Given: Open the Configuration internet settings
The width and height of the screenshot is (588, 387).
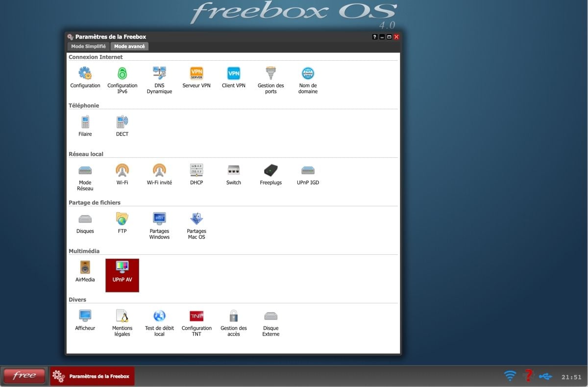Looking at the screenshot, I should pyautogui.click(x=85, y=78).
